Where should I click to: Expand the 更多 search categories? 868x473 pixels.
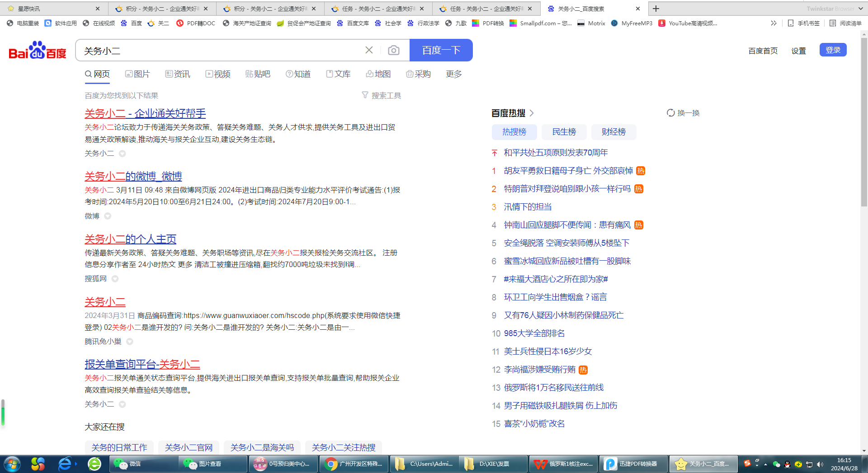[453, 74]
